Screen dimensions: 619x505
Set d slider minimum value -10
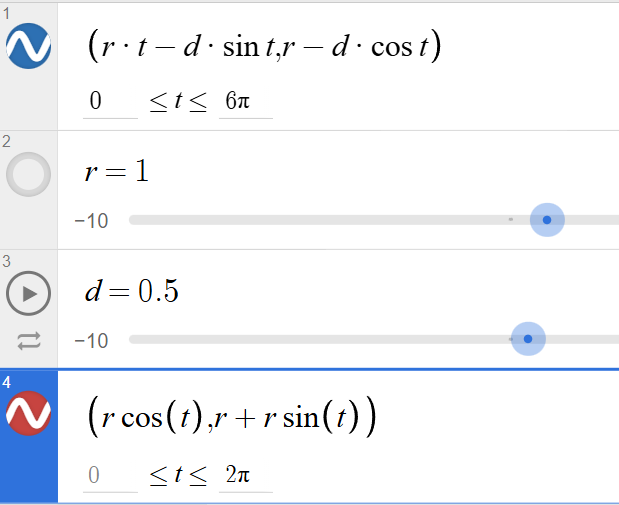[x=91, y=341]
